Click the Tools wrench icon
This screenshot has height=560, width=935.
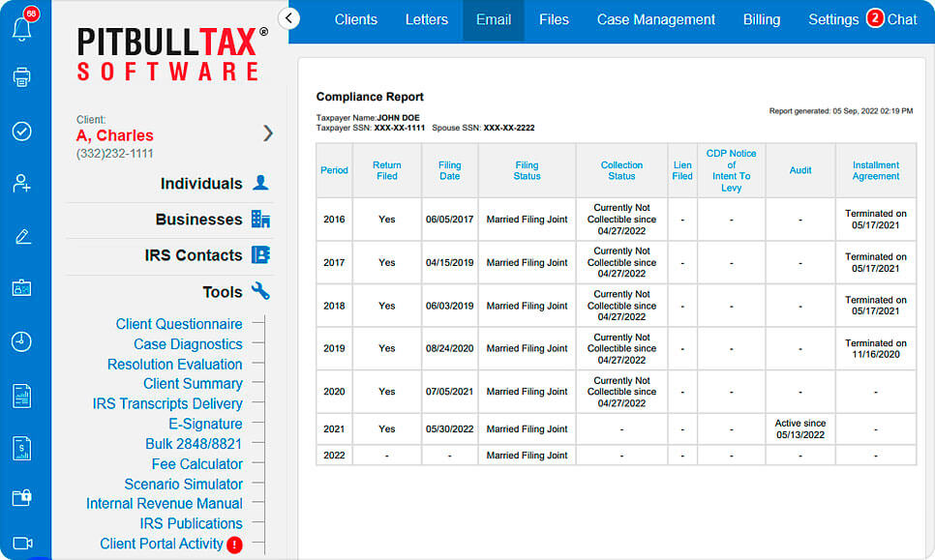[x=260, y=291]
